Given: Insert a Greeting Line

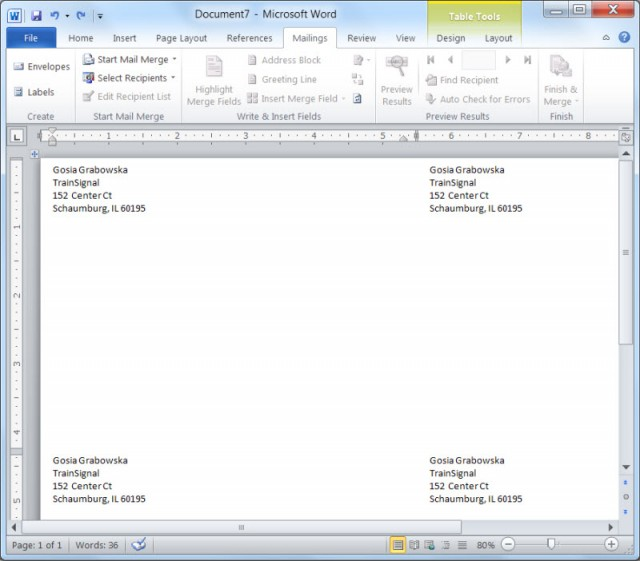Looking at the screenshot, I should point(282,79).
